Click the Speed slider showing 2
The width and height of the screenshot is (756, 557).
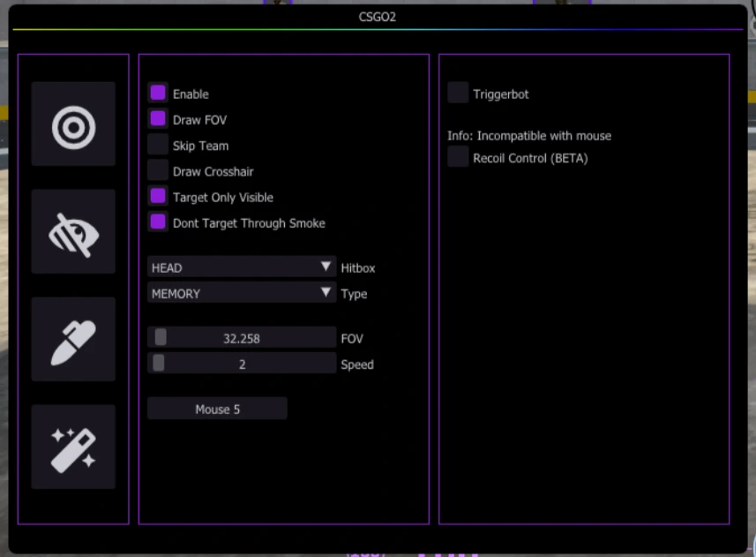(242, 364)
